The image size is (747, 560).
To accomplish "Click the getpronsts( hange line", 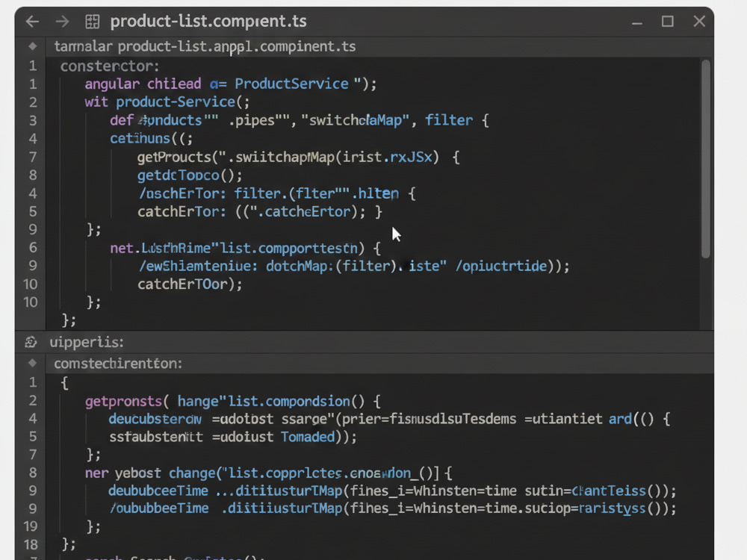I will (232, 401).
